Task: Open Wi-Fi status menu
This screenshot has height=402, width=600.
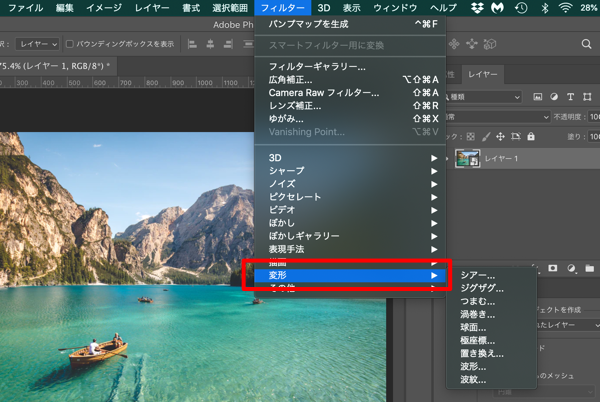Action: 565,8
